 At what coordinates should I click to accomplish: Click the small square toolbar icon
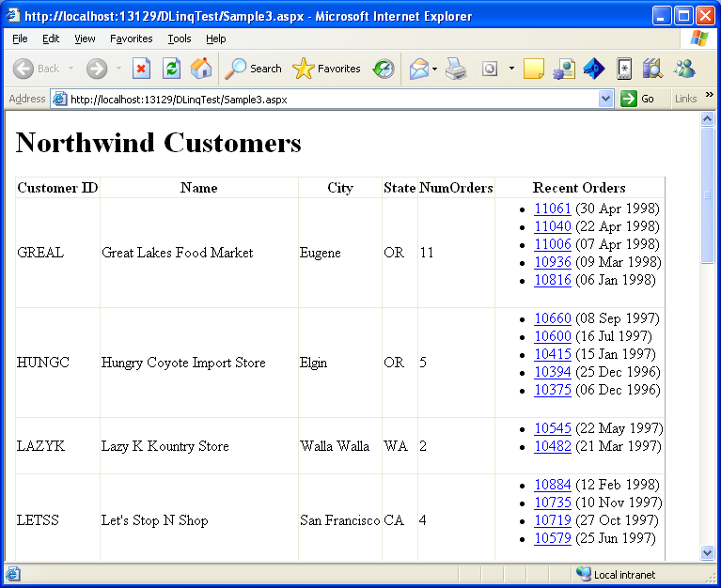(x=490, y=69)
